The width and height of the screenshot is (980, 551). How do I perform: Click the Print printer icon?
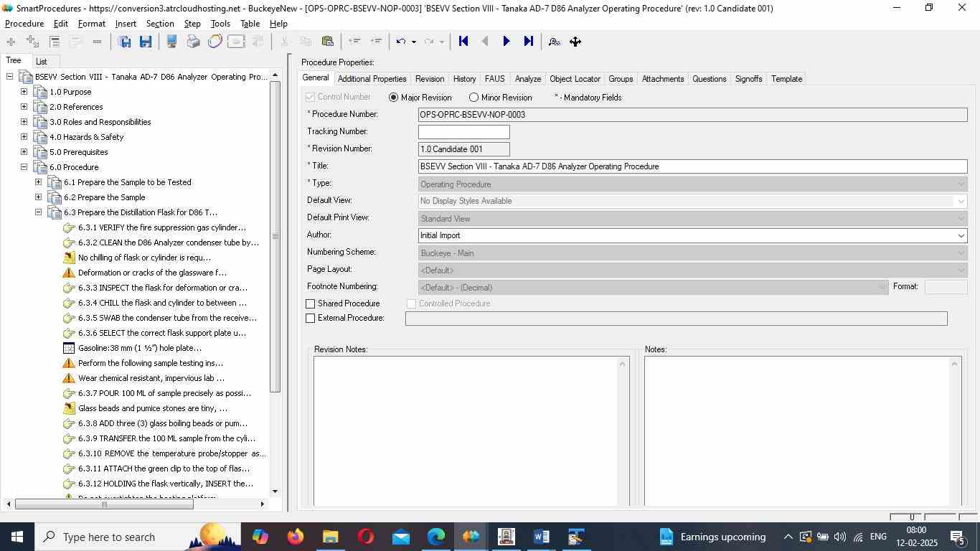(x=193, y=42)
